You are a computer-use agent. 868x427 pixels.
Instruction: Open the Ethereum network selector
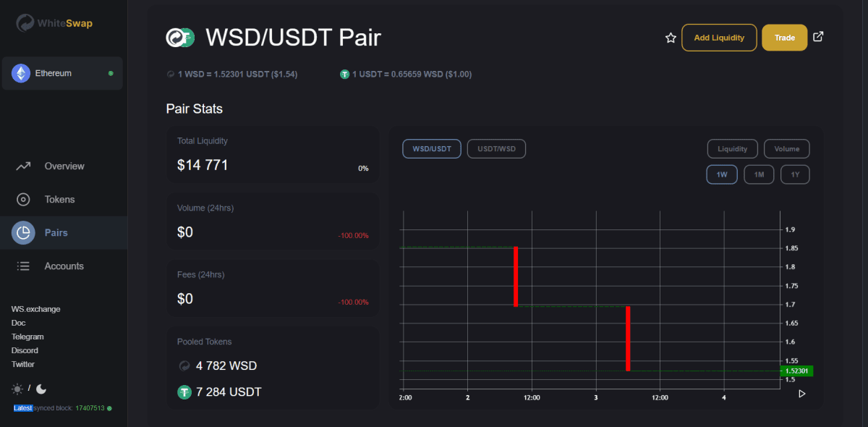coord(62,73)
